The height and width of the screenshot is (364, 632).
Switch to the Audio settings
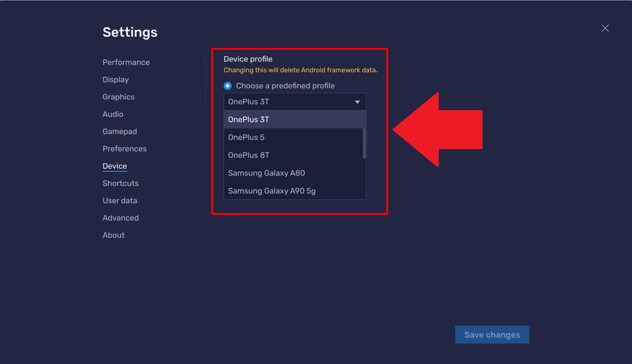tap(113, 114)
